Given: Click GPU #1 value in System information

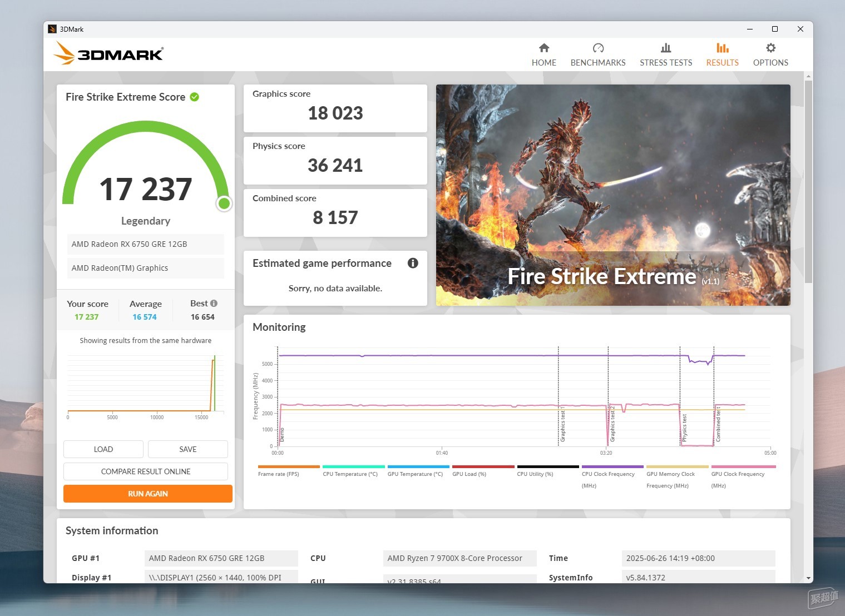Looking at the screenshot, I should [221, 558].
